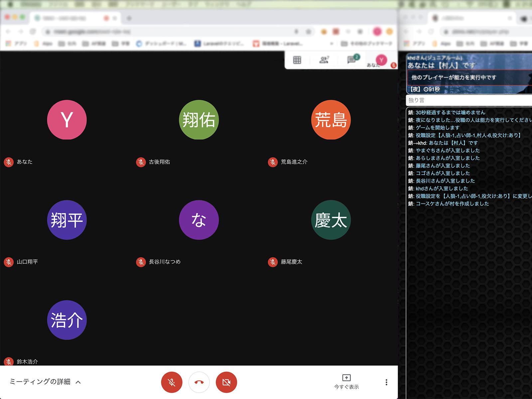Focus the 独り言 input field in game window
The height and width of the screenshot is (399, 532).
469,100
